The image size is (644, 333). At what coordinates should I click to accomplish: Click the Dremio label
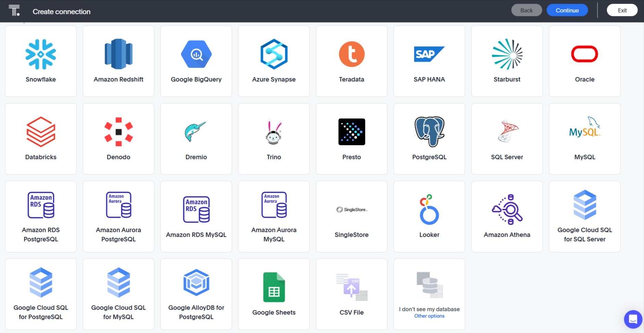coord(196,157)
